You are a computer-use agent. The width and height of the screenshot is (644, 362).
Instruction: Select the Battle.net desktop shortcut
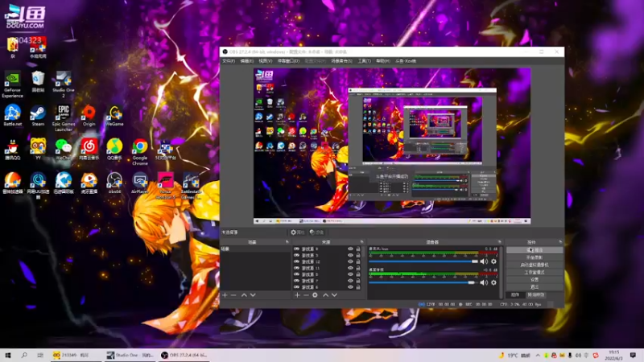pos(12,116)
